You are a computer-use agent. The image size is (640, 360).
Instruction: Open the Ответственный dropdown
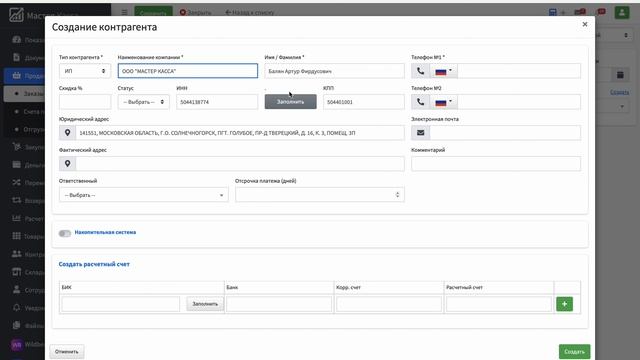[144, 195]
